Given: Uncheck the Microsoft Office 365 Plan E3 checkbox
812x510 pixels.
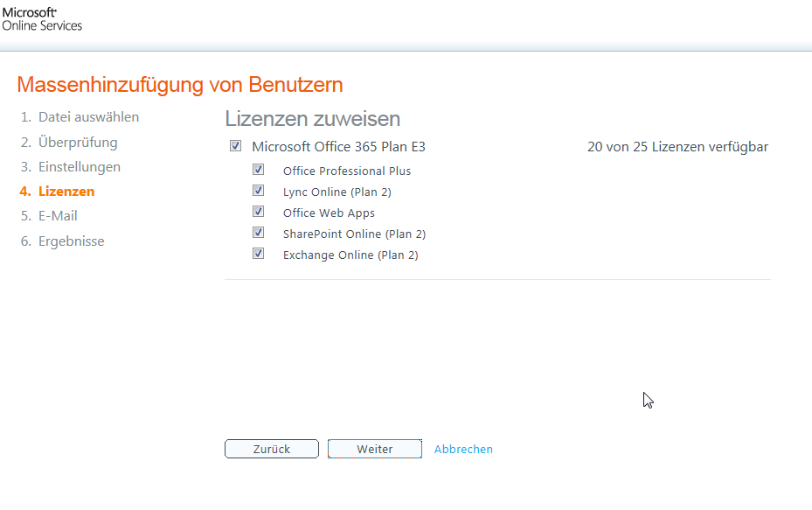Looking at the screenshot, I should pos(235,147).
